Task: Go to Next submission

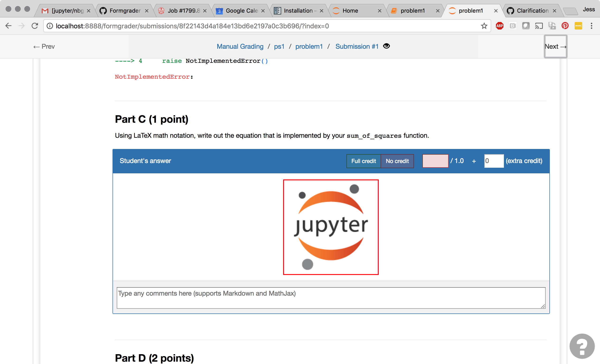Action: click(x=555, y=46)
